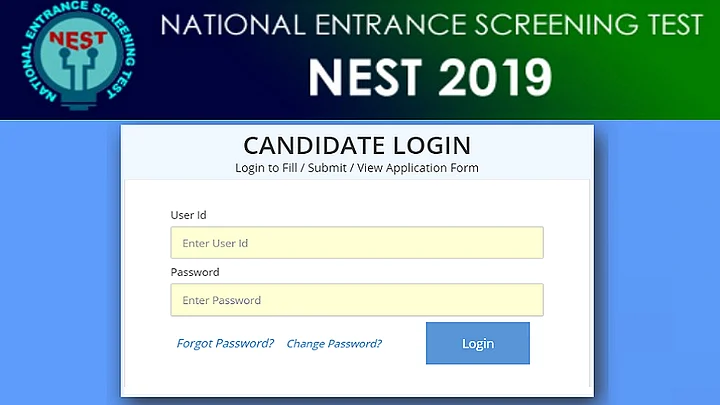Image resolution: width=720 pixels, height=405 pixels.
Task: Click blue background right of login panel
Action: point(660,260)
